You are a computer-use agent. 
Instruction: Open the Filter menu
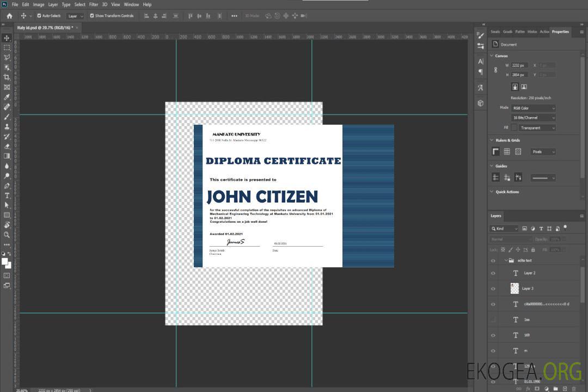click(x=94, y=4)
